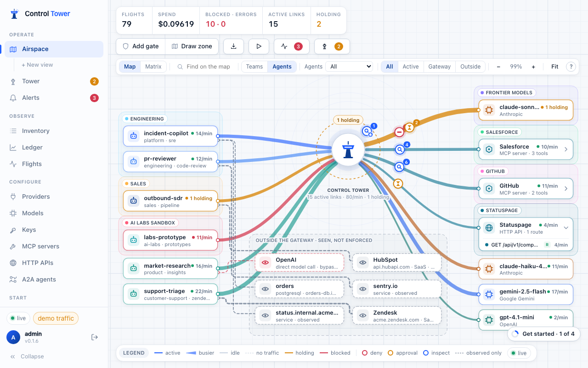
Task: Collapse the sidebar
Action: coord(27,356)
